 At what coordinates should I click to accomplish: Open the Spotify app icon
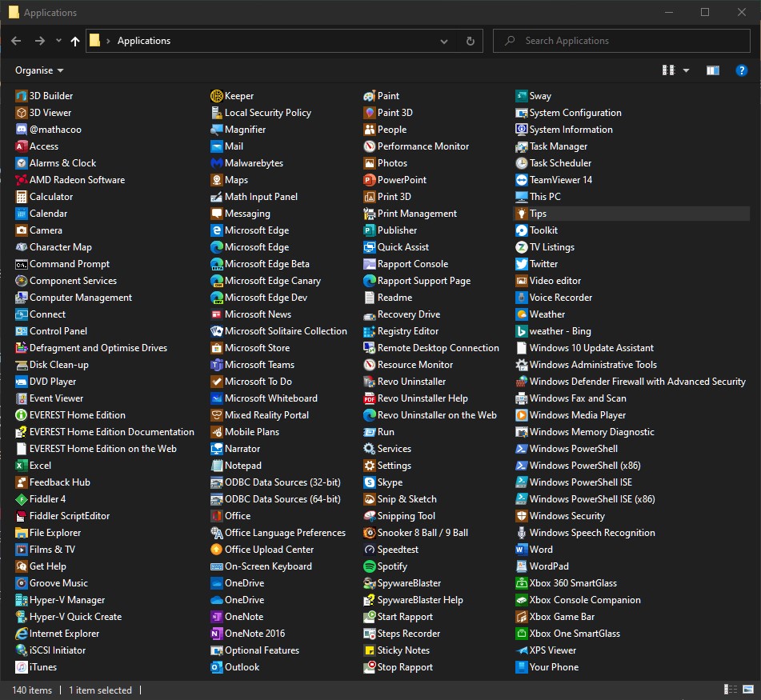pyautogui.click(x=370, y=566)
